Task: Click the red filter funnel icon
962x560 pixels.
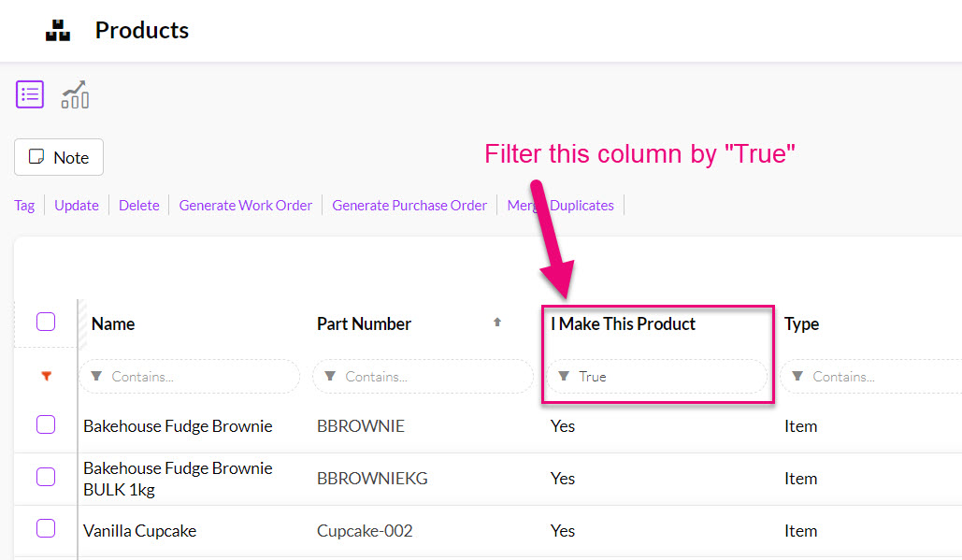Action: 46,376
